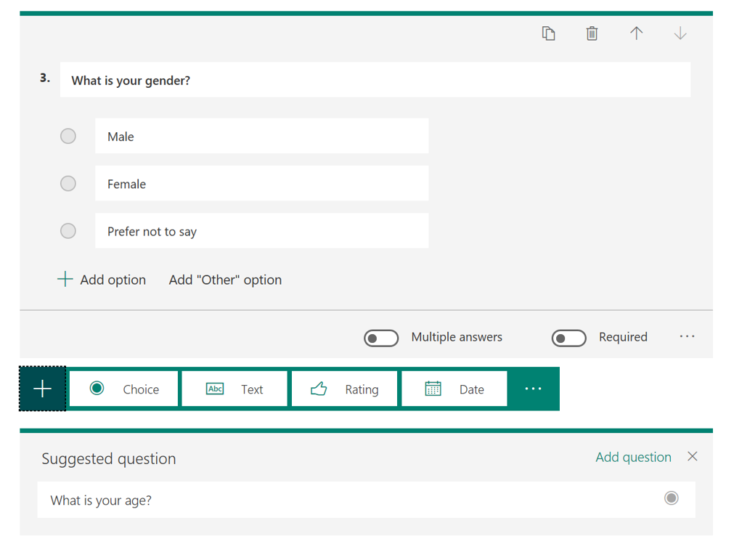Select the Female answer choice field

click(261, 183)
